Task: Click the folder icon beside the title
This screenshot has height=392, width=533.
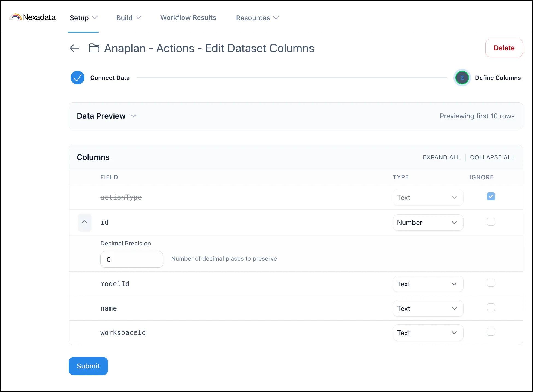Action: click(94, 48)
